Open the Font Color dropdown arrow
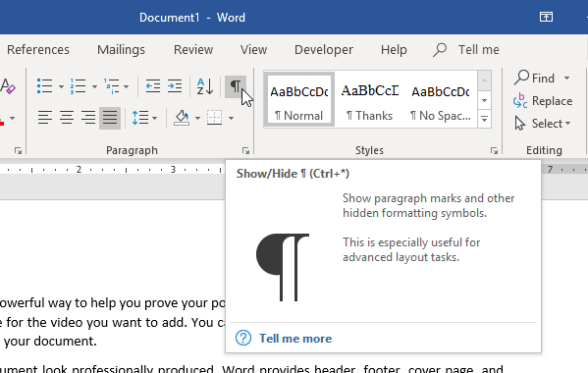 coord(13,118)
